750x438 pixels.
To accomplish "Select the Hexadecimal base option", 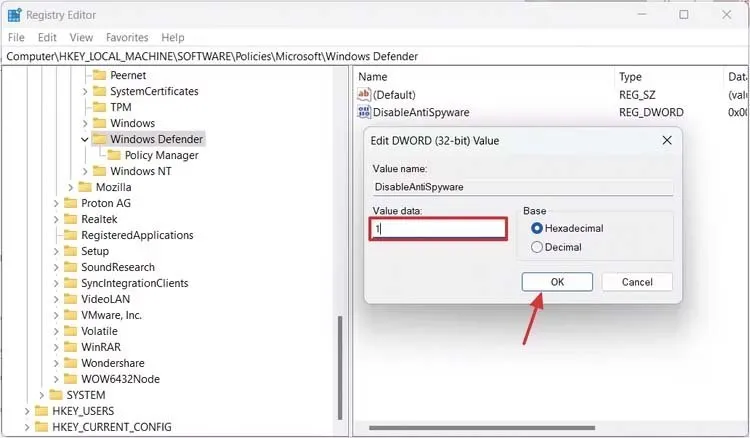I will coord(537,228).
